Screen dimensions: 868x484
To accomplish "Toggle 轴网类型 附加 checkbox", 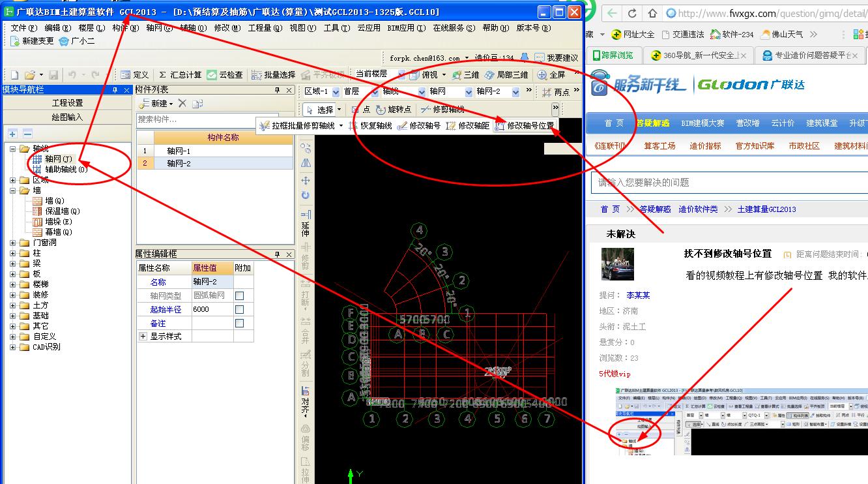I will [240, 295].
